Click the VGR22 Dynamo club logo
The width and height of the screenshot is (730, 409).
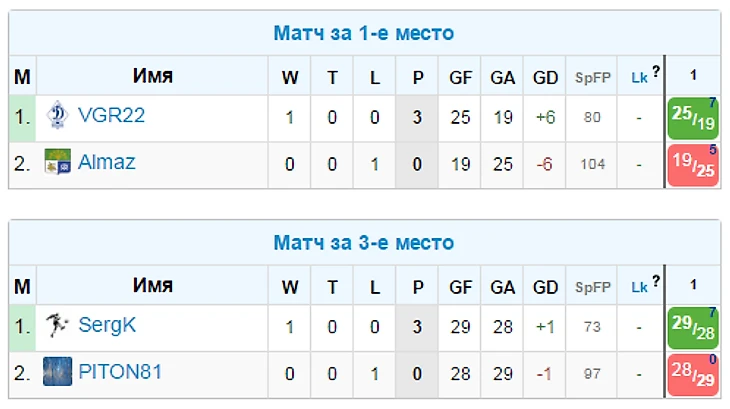click(x=57, y=116)
